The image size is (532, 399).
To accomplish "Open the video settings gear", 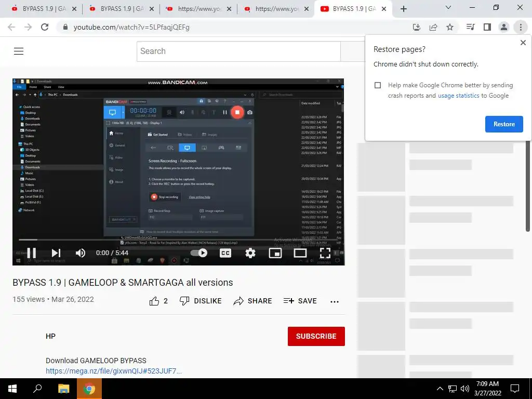I will (x=250, y=253).
